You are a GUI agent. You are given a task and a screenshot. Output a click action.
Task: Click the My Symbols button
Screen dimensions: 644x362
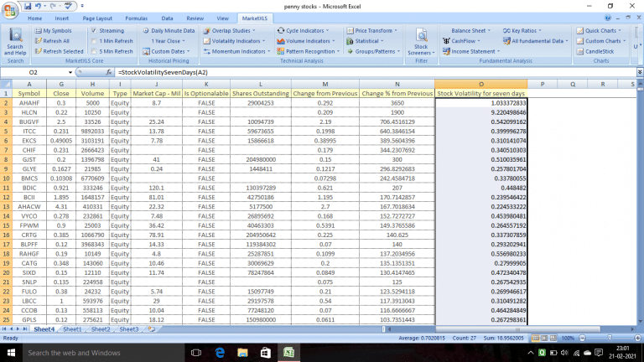54,30
